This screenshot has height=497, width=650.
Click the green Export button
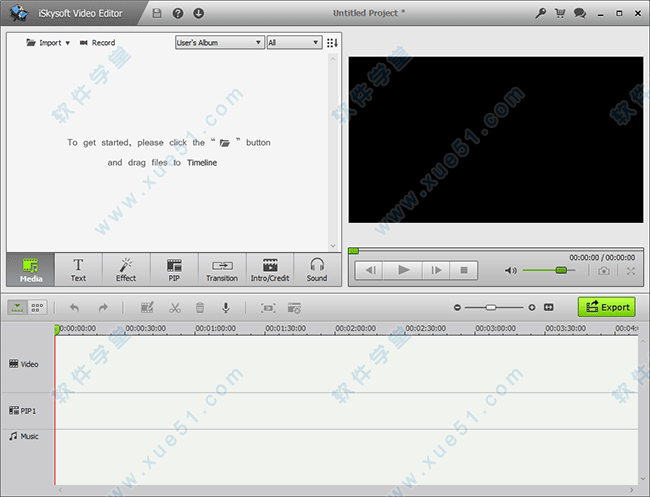click(x=606, y=307)
